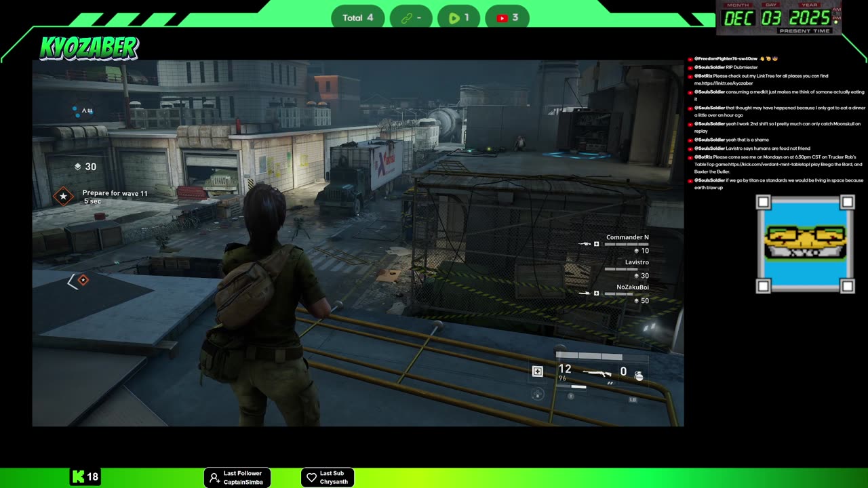
Task: Click Commander N's health bar
Action: point(626,244)
